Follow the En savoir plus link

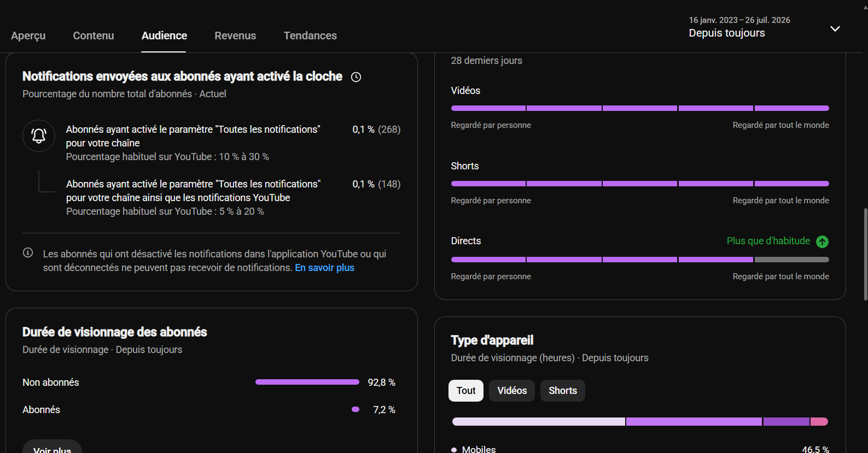324,268
